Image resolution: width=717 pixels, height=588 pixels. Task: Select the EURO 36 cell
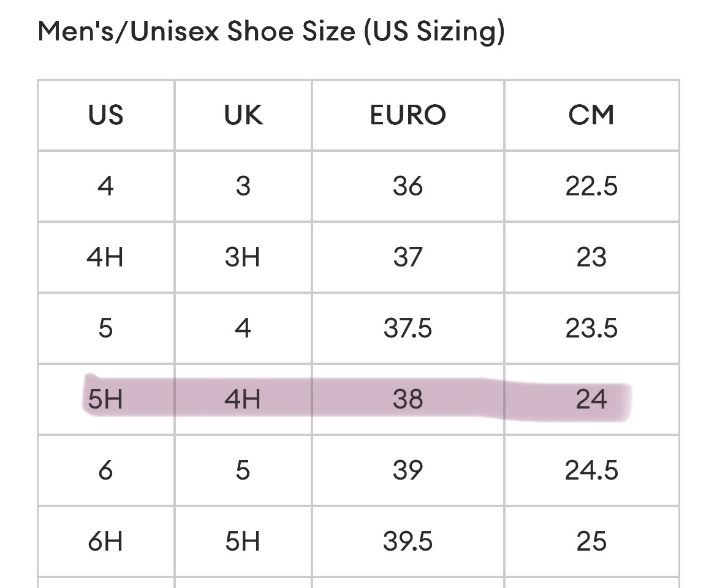408,186
